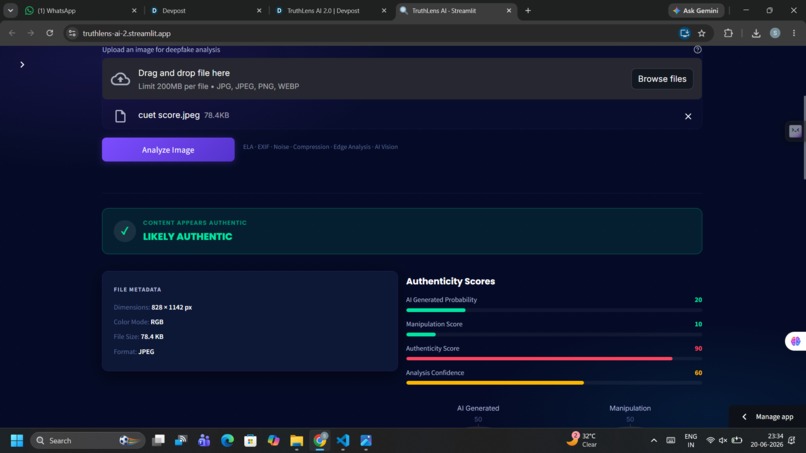Open a new browser tab
Screen dimensions: 806x453
pyautogui.click(x=528, y=10)
